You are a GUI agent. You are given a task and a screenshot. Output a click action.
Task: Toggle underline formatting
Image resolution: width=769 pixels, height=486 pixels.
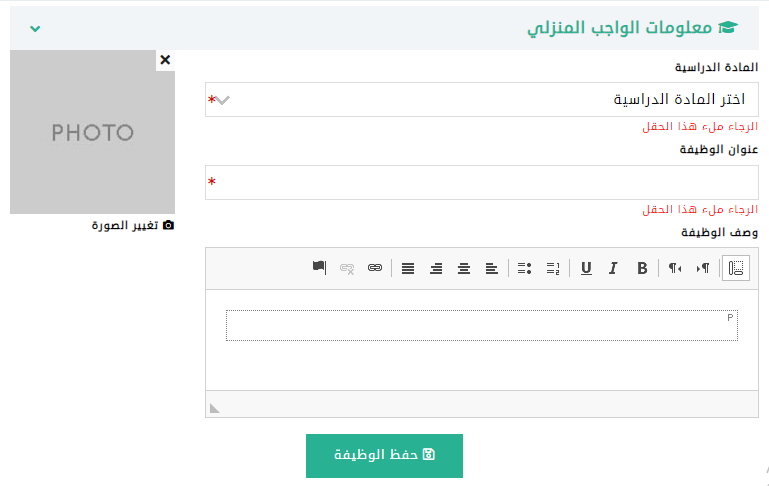click(586, 268)
